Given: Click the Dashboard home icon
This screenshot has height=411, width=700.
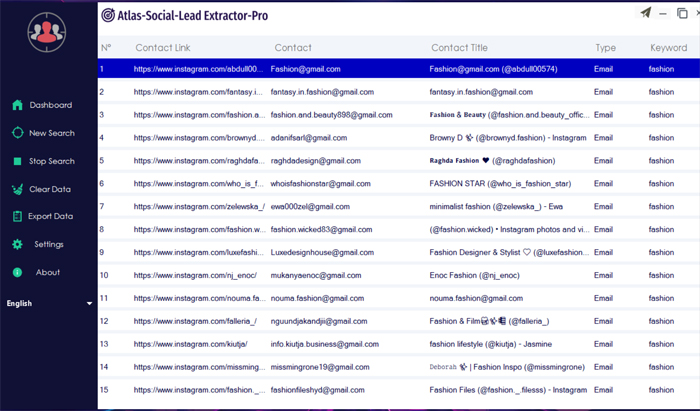Looking at the screenshot, I should pos(17,105).
